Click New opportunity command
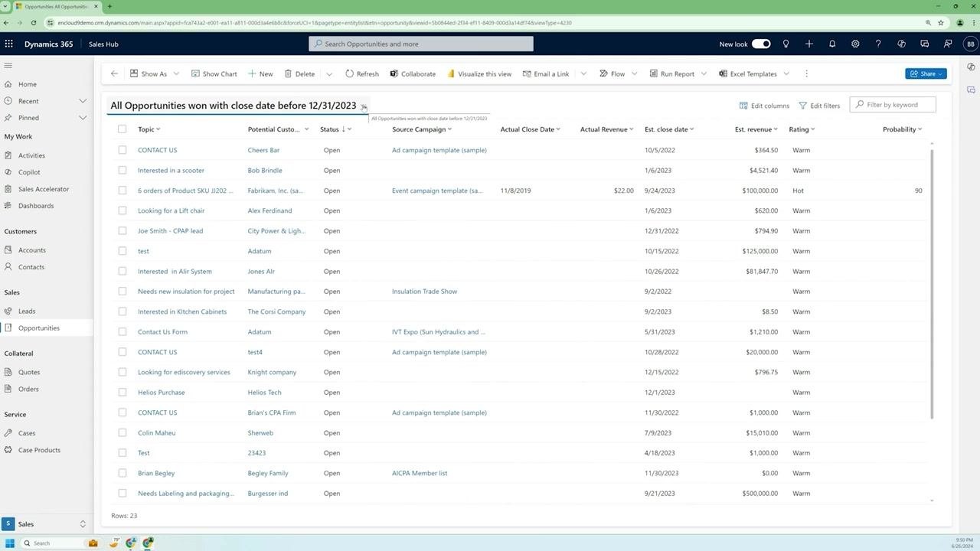The image size is (980, 551). tap(260, 73)
